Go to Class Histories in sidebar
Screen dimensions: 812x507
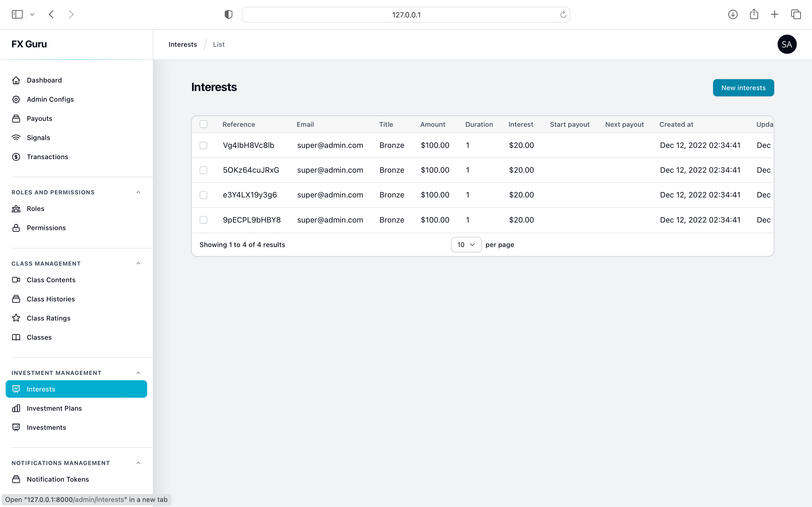click(x=51, y=299)
